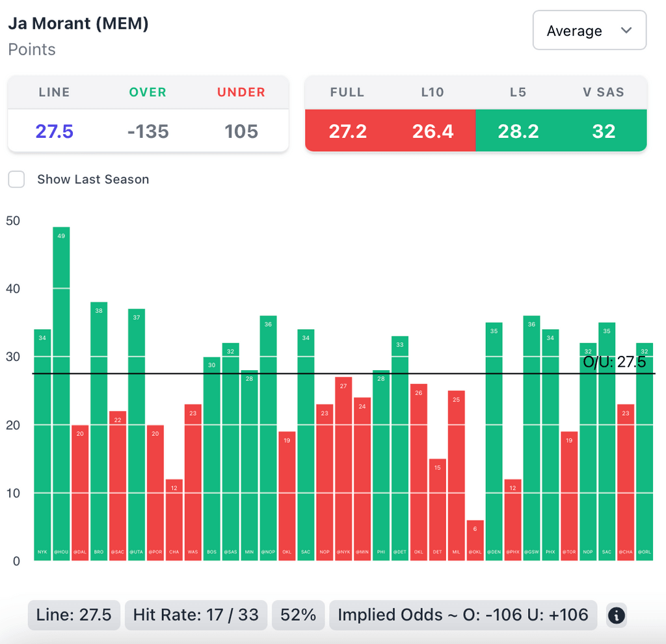Click the FULL average value 27.2

tap(347, 131)
